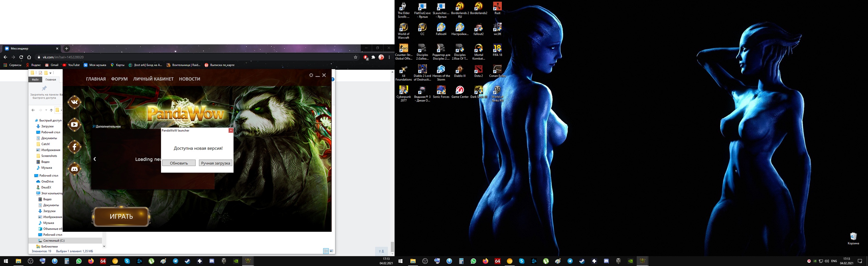Open launcher settings gear icon

[311, 75]
